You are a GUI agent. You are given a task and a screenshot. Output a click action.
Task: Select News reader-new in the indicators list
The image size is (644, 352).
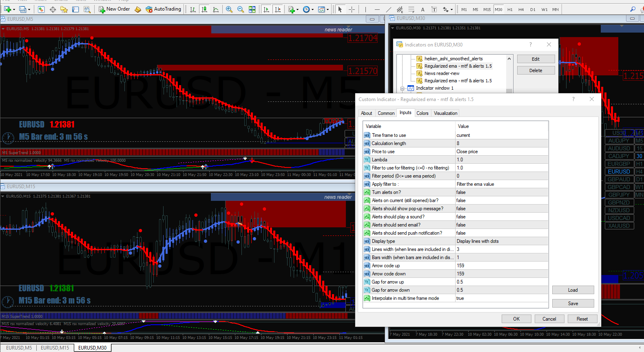442,73
